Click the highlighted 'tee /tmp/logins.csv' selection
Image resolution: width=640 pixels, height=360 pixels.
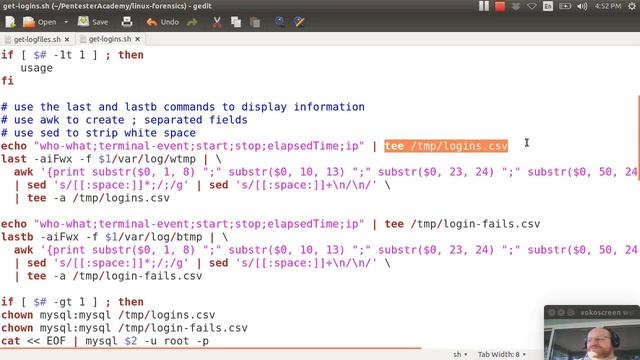(446, 146)
